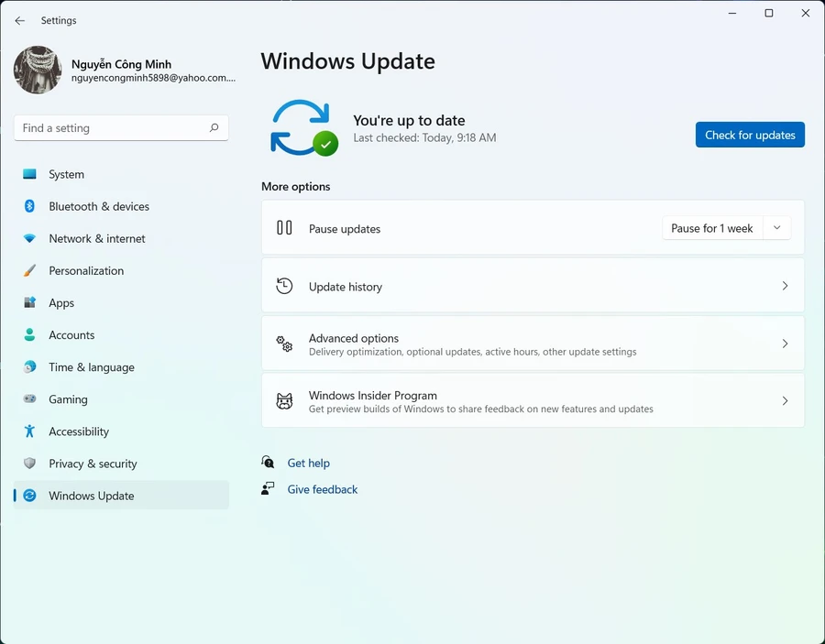The image size is (825, 644).
Task: Select Privacy & security label
Action: 93,464
